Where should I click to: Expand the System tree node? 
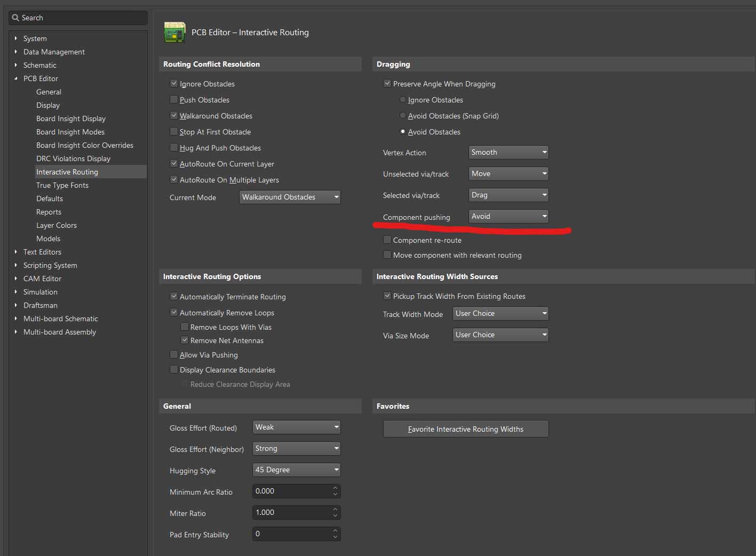point(16,38)
